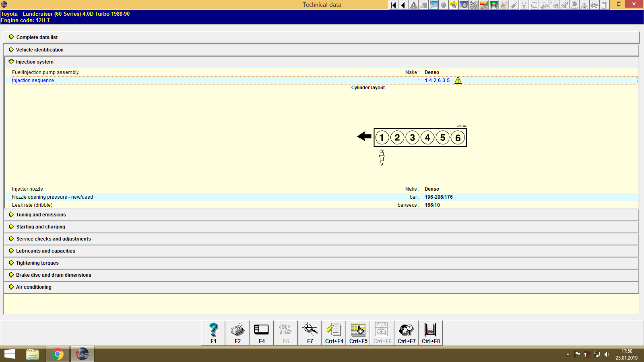This screenshot has height=362, width=644.
Task: Expand the Tuning and emissions section
Action: (41, 215)
